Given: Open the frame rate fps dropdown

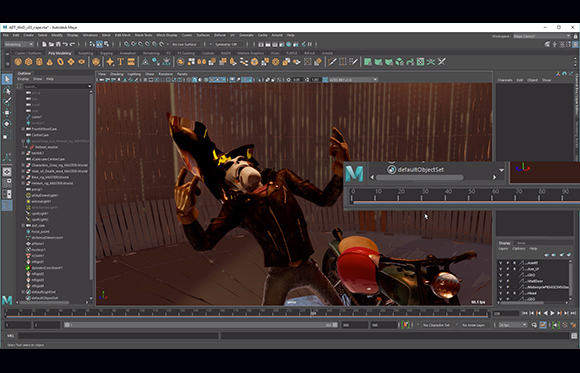Looking at the screenshot, I should tap(512, 325).
